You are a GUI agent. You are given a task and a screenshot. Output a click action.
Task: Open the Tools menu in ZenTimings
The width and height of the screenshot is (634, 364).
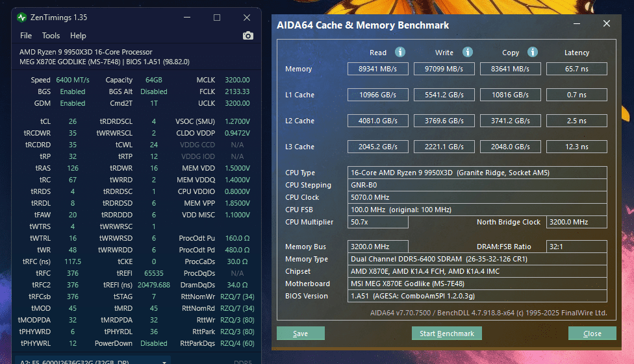coord(51,36)
